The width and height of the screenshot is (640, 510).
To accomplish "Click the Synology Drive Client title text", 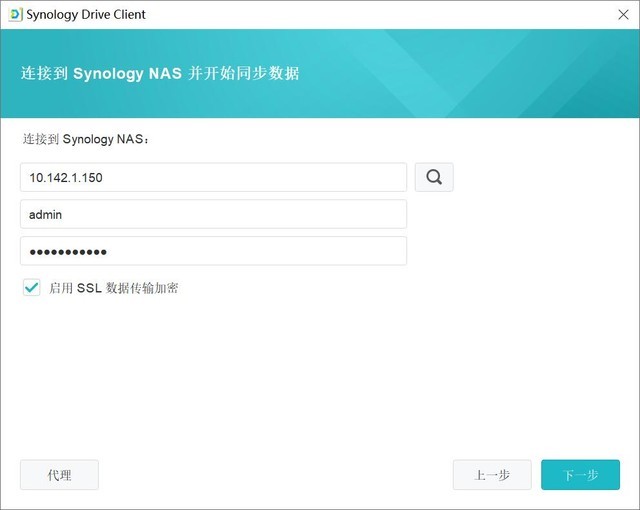I will click(x=86, y=15).
